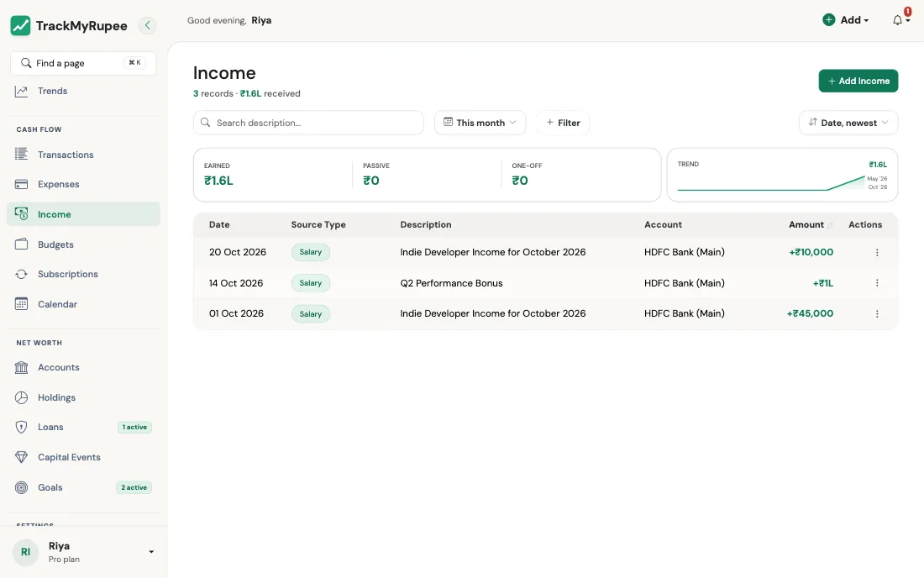
Task: Collapse the sidebar with the chevron button
Action: pos(147,25)
